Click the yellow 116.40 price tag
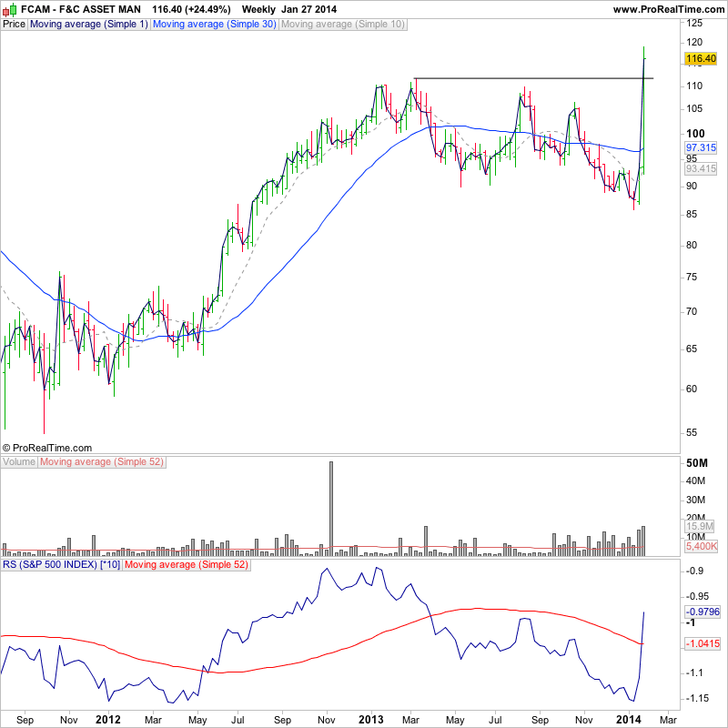728x728 pixels. [x=701, y=58]
